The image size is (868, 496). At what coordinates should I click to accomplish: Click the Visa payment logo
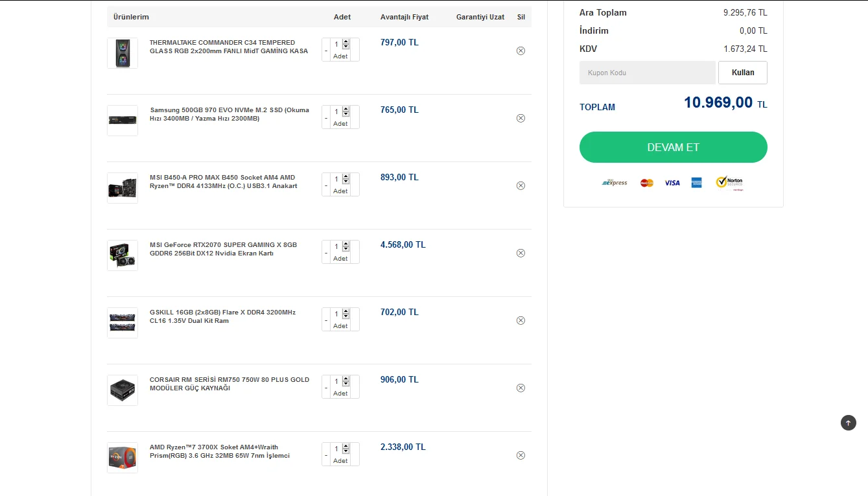(672, 183)
